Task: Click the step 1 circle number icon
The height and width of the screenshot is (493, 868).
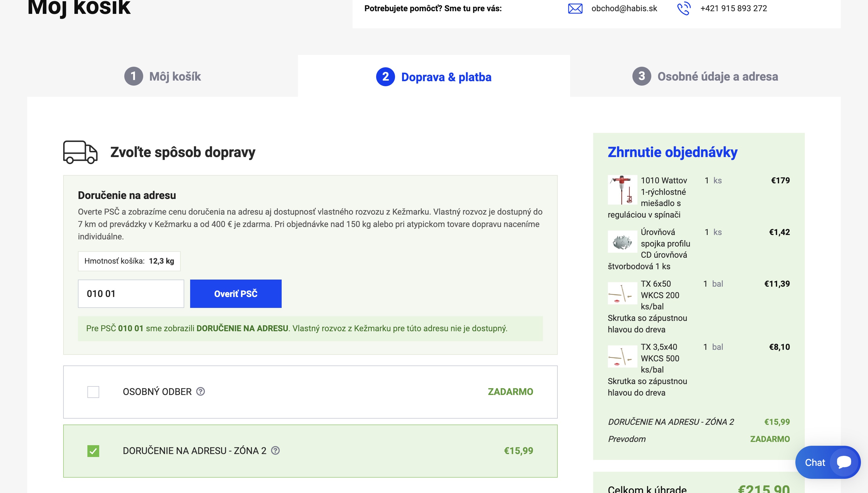Action: point(133,76)
